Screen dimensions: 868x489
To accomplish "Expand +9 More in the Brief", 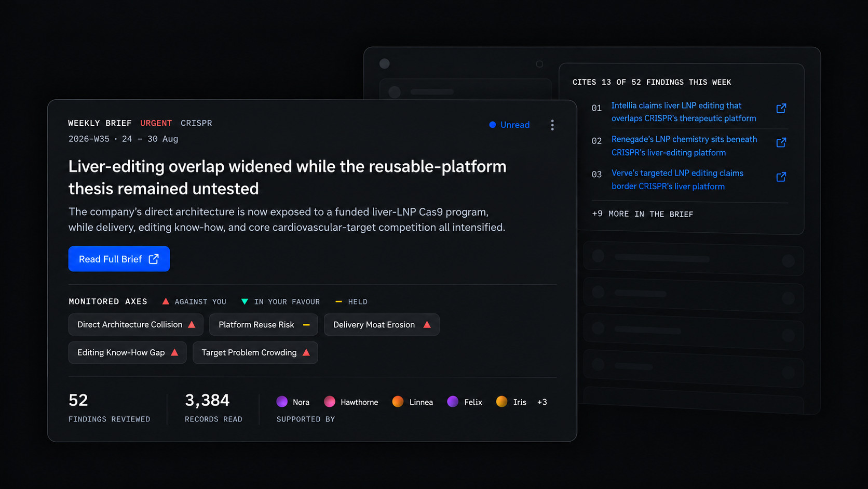I will (x=643, y=214).
